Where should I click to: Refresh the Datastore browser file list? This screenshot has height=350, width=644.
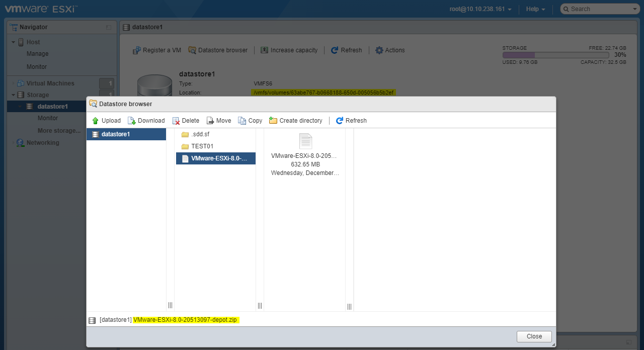[351, 121]
